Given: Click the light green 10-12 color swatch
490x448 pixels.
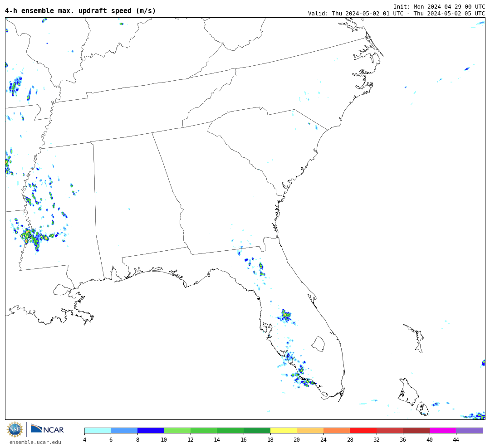Looking at the screenshot, I should coord(177,430).
